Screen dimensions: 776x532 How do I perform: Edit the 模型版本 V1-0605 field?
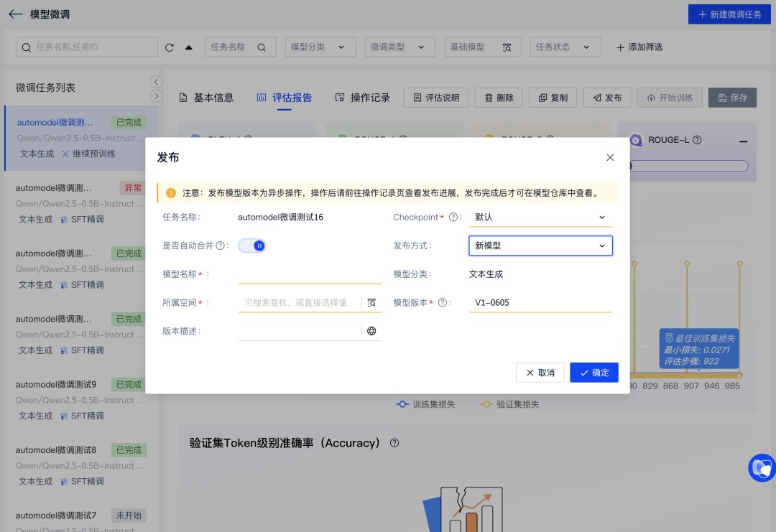(540, 302)
